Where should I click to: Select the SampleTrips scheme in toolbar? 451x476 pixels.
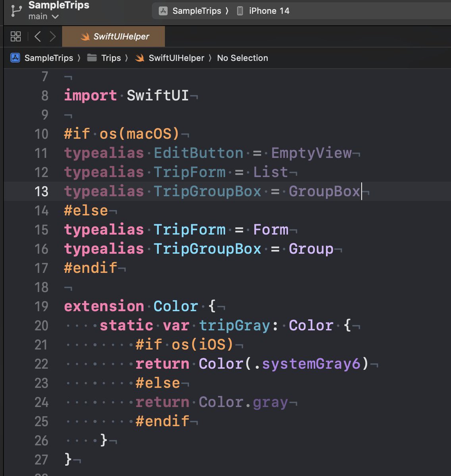197,11
